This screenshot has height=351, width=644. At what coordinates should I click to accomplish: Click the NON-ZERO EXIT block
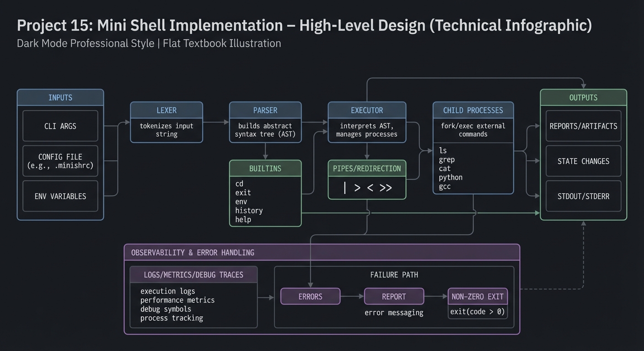point(478,297)
